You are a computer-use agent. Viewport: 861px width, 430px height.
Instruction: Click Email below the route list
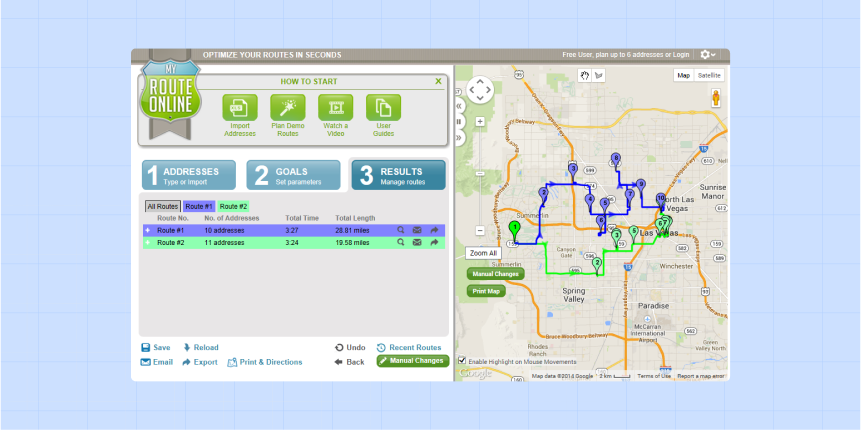157,362
